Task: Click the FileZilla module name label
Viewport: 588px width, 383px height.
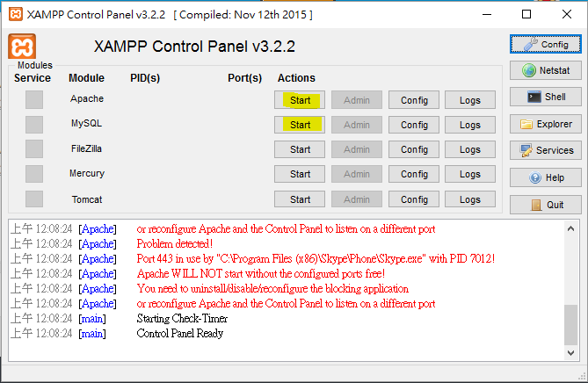Action: [x=87, y=148]
